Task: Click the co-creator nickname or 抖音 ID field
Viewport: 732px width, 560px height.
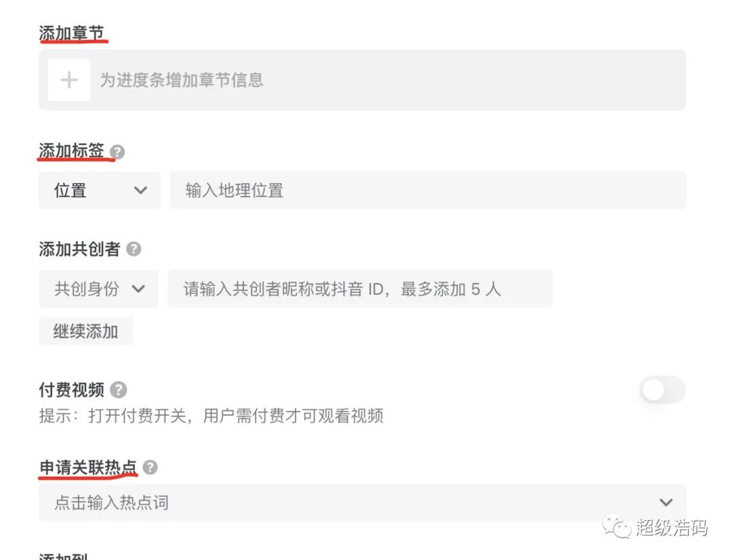Action: point(359,289)
